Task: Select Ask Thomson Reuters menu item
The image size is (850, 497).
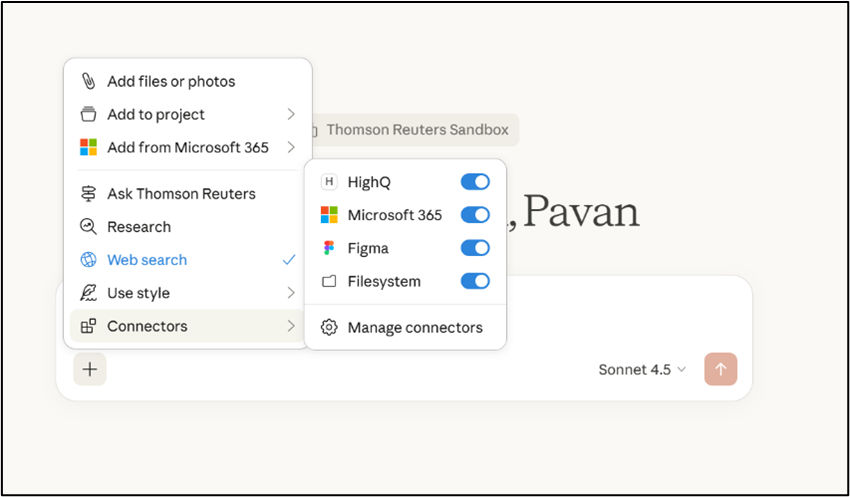Action: (181, 194)
